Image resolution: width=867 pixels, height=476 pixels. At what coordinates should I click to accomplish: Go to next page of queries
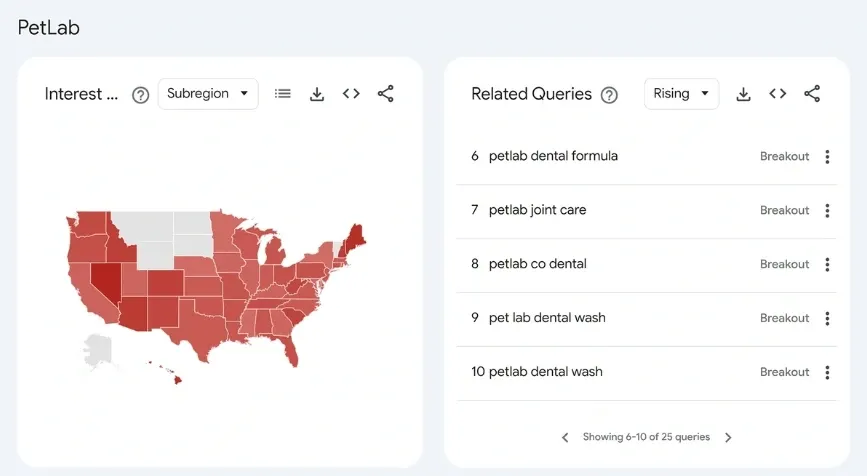pos(728,437)
